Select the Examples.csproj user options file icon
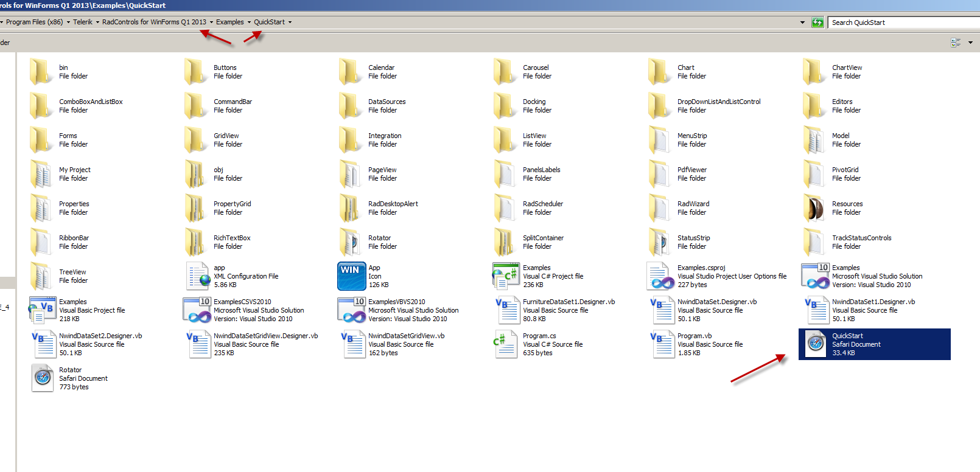Viewport: 980px width, 472px height. pos(660,276)
